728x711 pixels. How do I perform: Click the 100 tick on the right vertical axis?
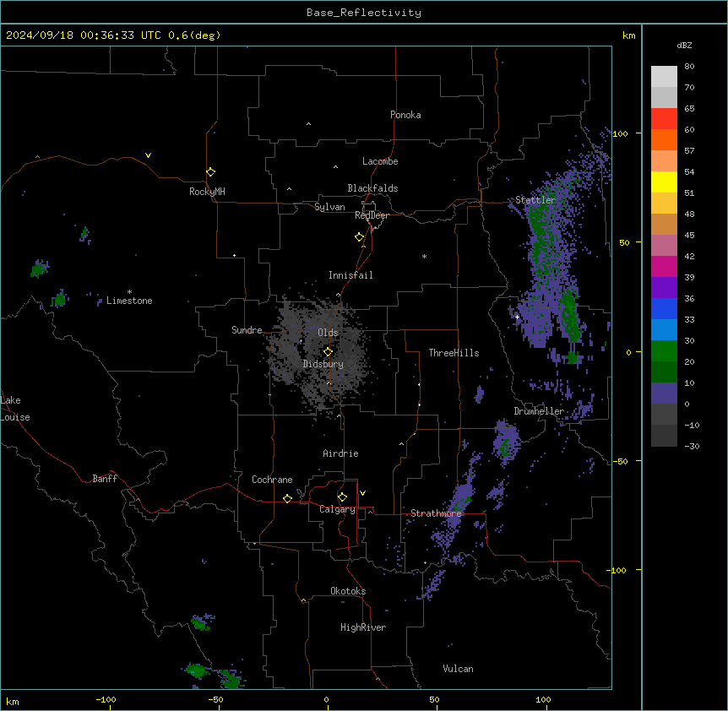(x=620, y=133)
